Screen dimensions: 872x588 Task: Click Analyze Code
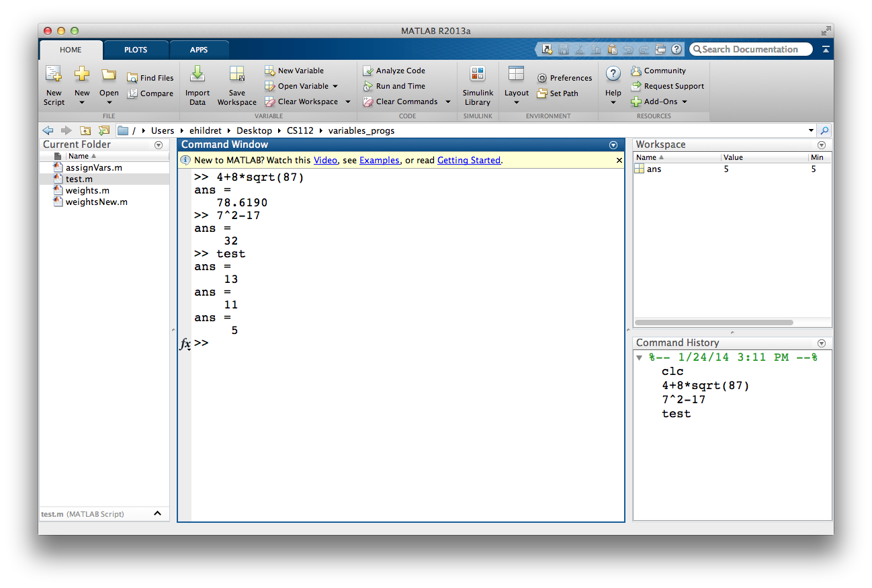point(394,71)
